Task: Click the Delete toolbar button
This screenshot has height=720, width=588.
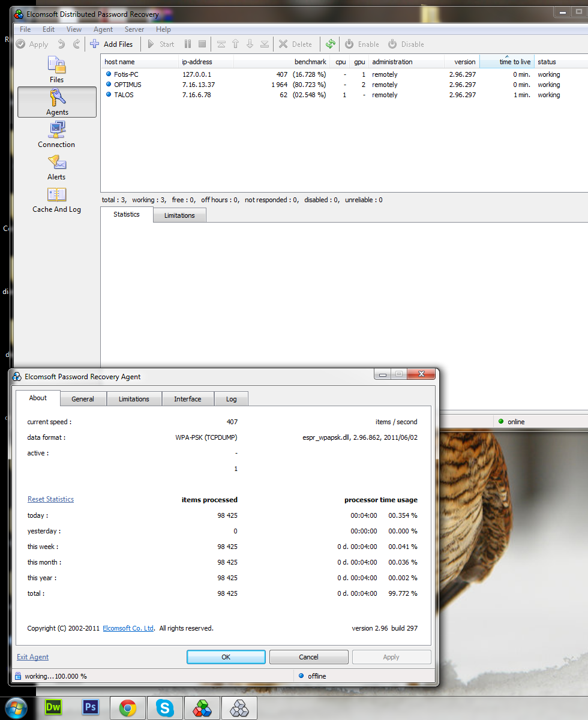Action: (x=295, y=44)
